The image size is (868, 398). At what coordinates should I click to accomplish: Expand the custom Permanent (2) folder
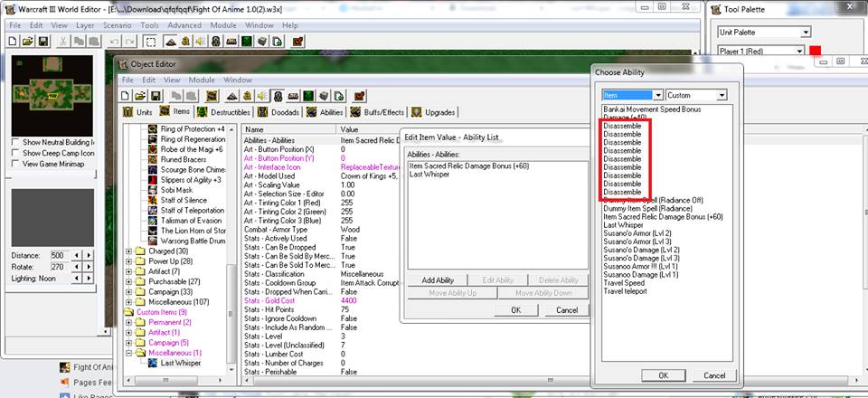click(129, 322)
